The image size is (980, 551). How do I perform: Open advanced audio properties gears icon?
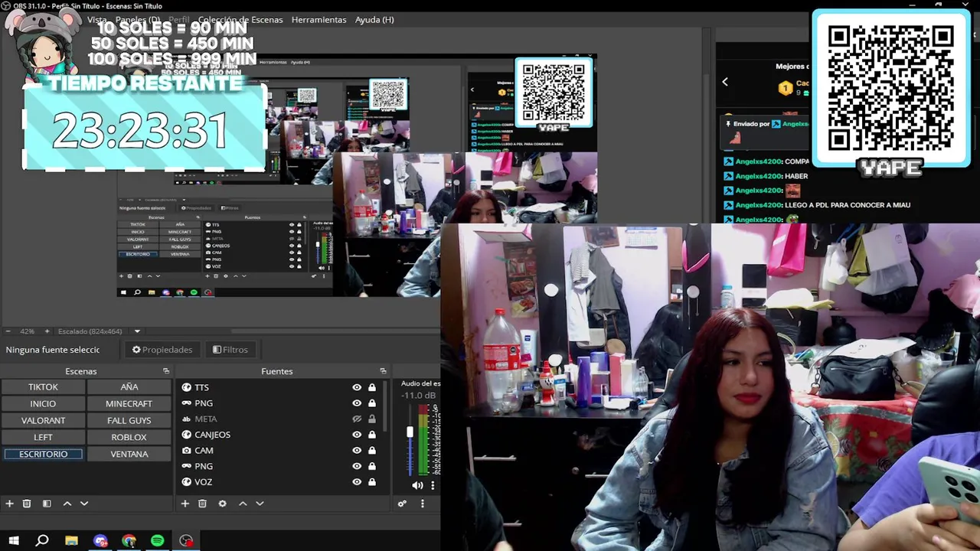click(x=402, y=504)
